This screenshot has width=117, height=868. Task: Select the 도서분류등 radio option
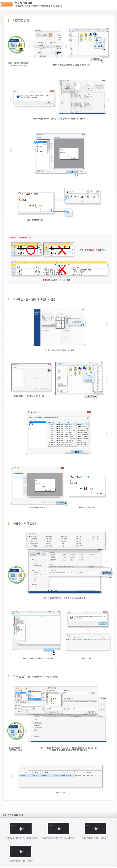tap(48, 536)
